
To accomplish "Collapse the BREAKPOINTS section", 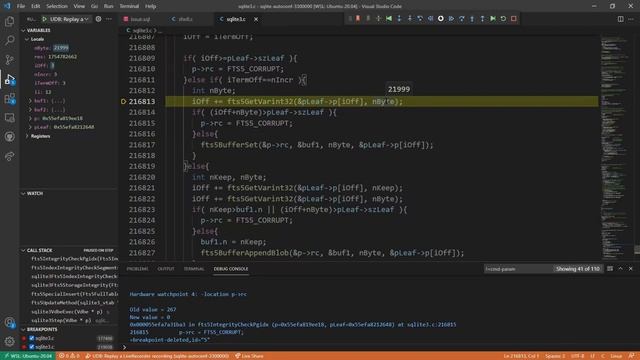I will pyautogui.click(x=42, y=329).
